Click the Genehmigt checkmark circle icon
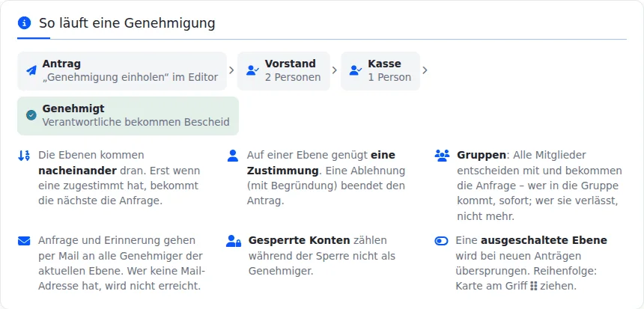 coord(31,115)
